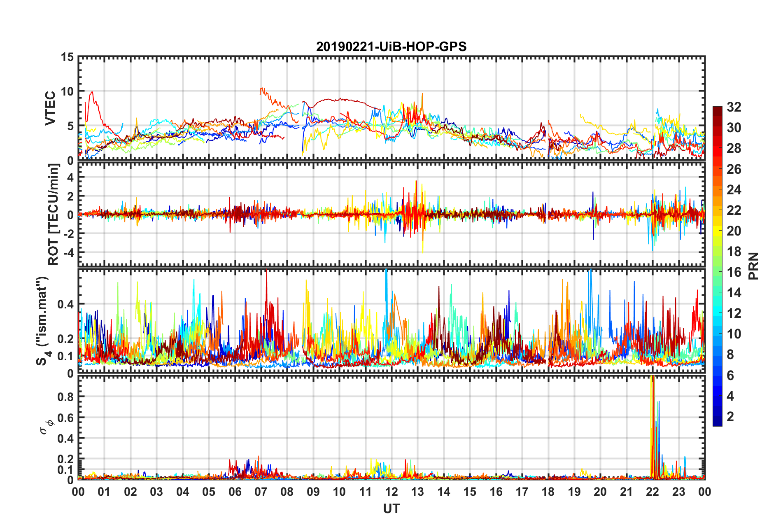
Task: Click colorbar tick label 24
Action: [734, 189]
